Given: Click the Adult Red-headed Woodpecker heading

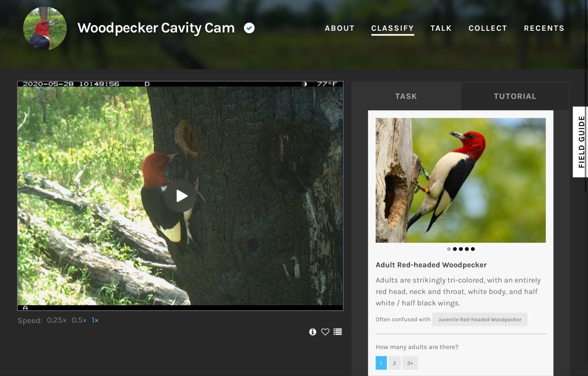Looking at the screenshot, I should [431, 265].
